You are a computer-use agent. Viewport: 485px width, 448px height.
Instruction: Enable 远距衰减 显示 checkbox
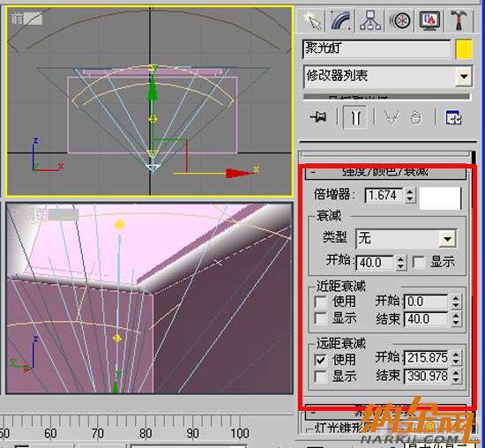[320, 377]
